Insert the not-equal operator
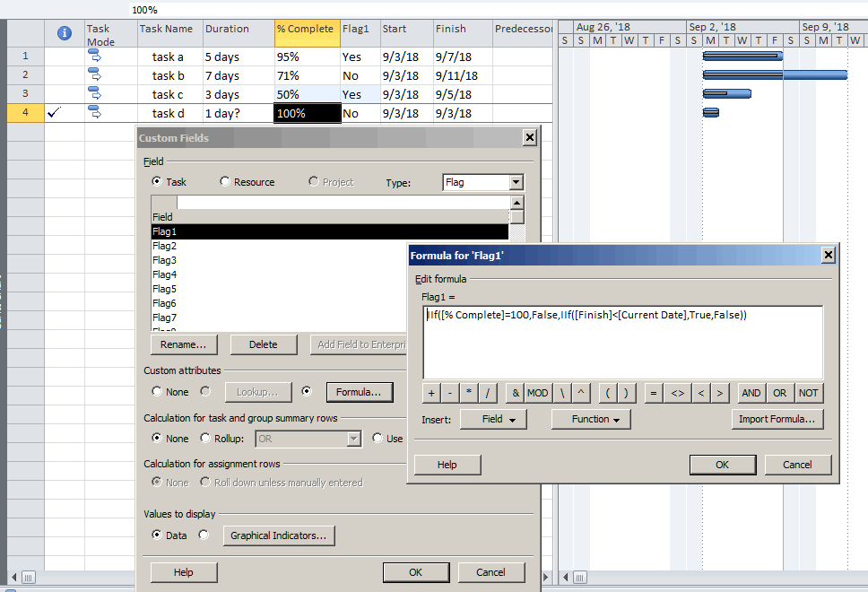 pos(678,393)
